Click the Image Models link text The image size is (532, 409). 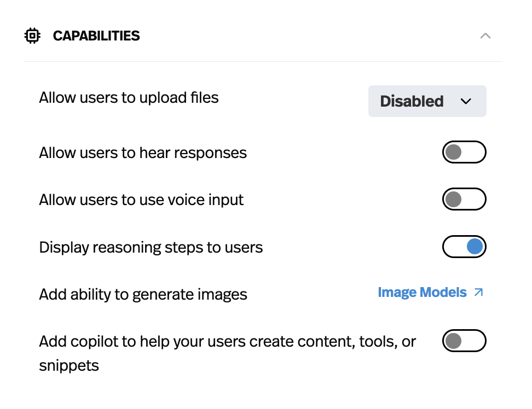click(x=423, y=292)
